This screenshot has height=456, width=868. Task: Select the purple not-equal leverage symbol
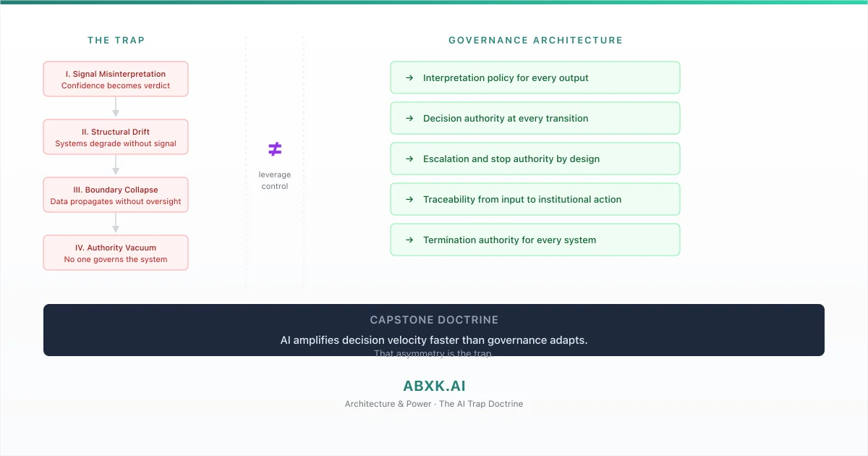pos(275,150)
